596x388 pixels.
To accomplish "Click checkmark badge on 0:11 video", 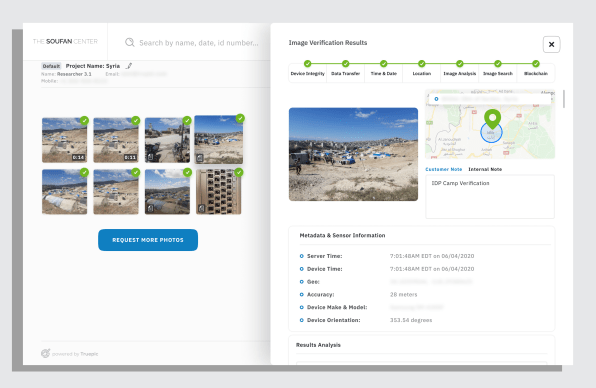I will [136, 120].
